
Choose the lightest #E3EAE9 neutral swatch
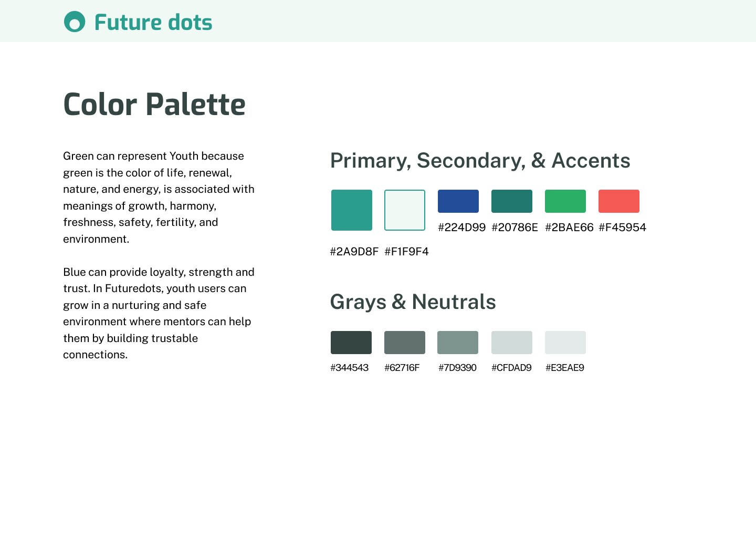click(565, 343)
